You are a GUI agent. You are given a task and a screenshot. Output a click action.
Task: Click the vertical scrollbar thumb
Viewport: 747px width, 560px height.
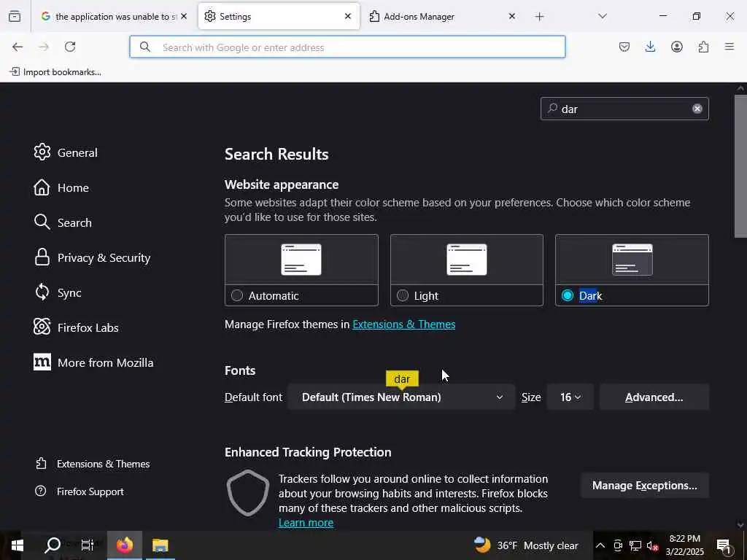click(x=740, y=166)
